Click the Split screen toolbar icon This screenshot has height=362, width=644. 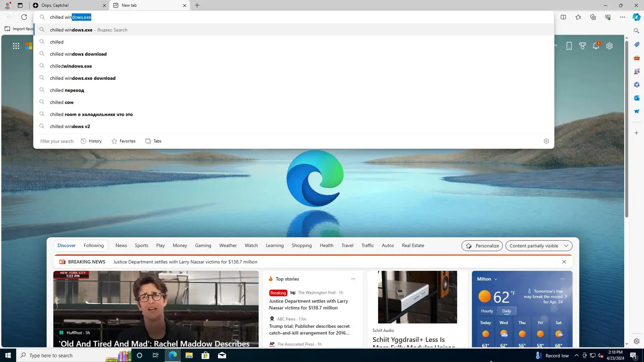tap(563, 17)
